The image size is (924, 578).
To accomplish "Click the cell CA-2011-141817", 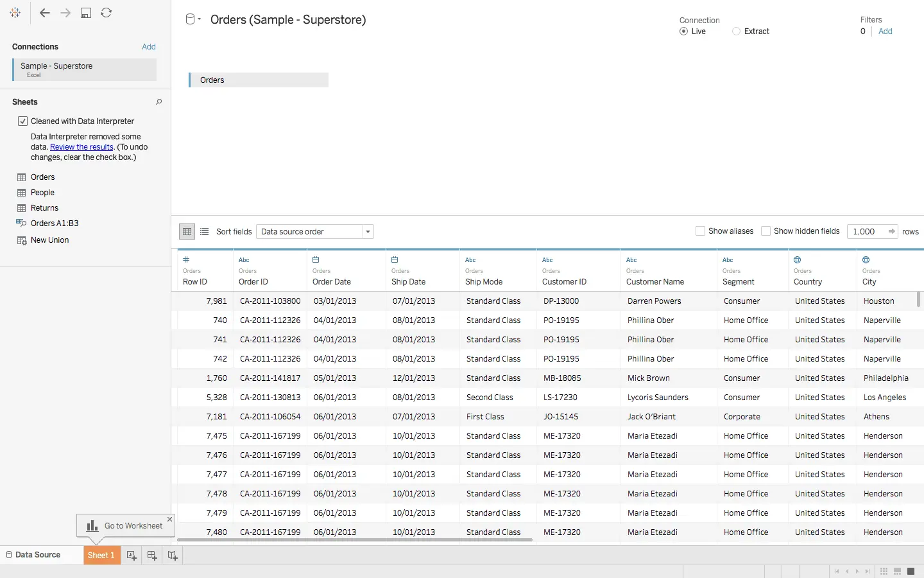I will [270, 378].
